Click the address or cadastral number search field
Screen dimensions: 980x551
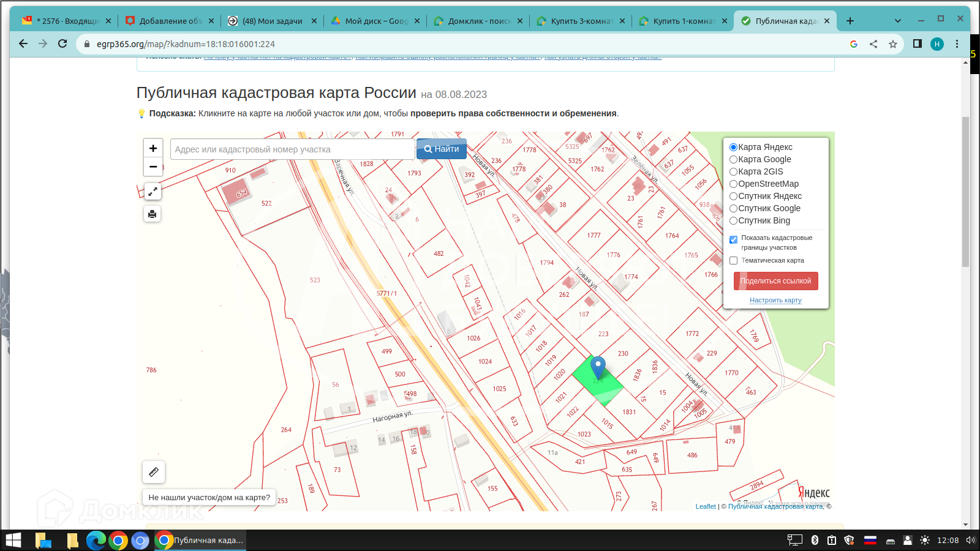[292, 149]
